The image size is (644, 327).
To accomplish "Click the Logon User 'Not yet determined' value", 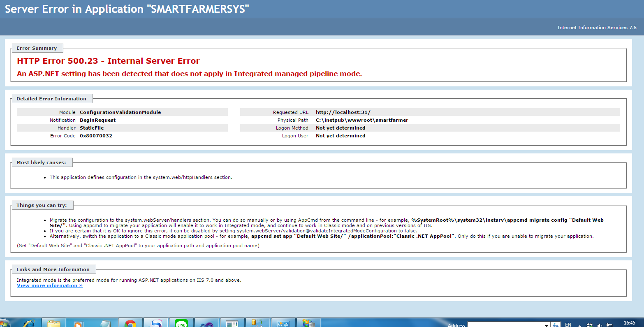I will 341,136.
